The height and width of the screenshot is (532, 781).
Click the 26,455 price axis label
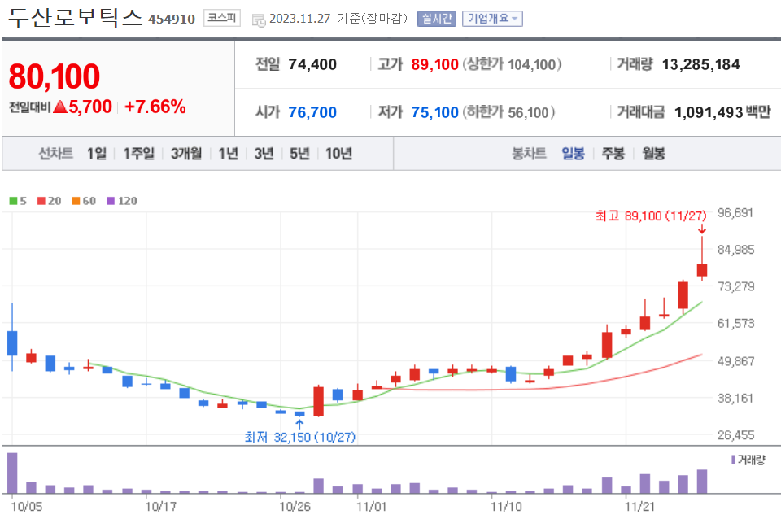pos(735,435)
